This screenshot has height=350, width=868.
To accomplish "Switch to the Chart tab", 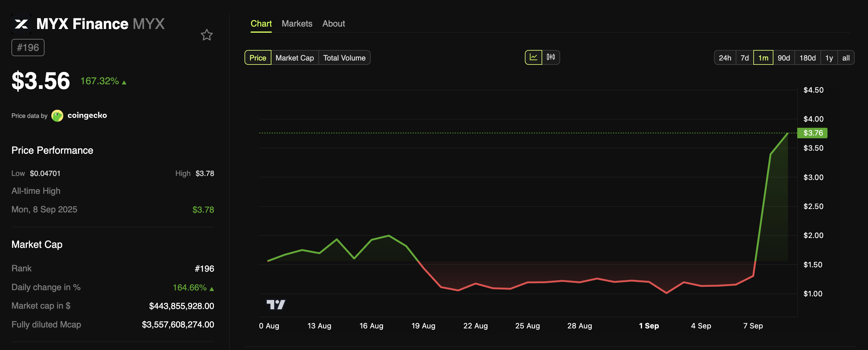I will 261,23.
